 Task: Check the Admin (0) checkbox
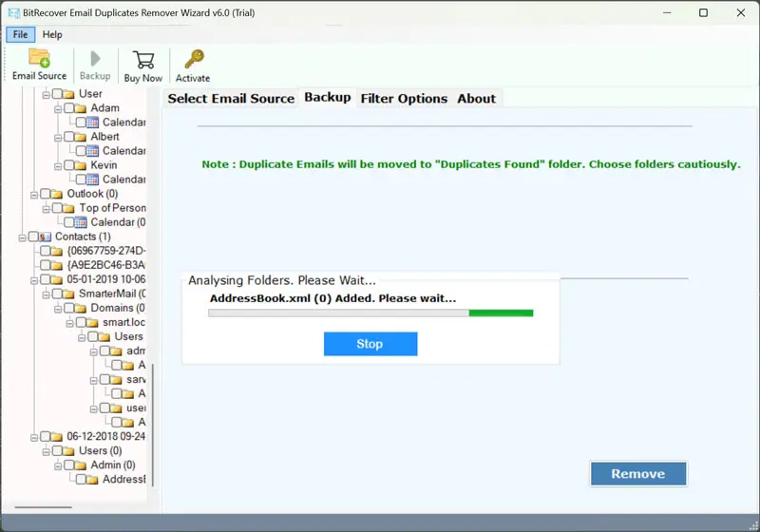(68, 465)
